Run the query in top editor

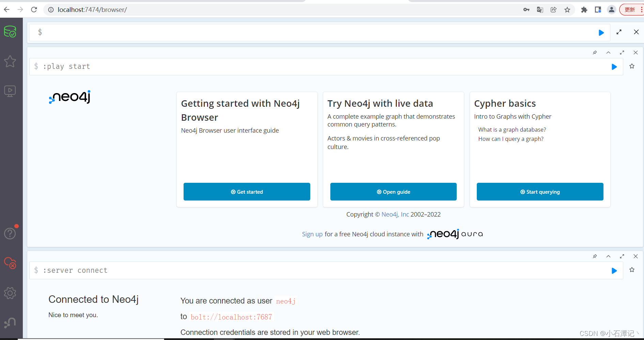pos(601,33)
